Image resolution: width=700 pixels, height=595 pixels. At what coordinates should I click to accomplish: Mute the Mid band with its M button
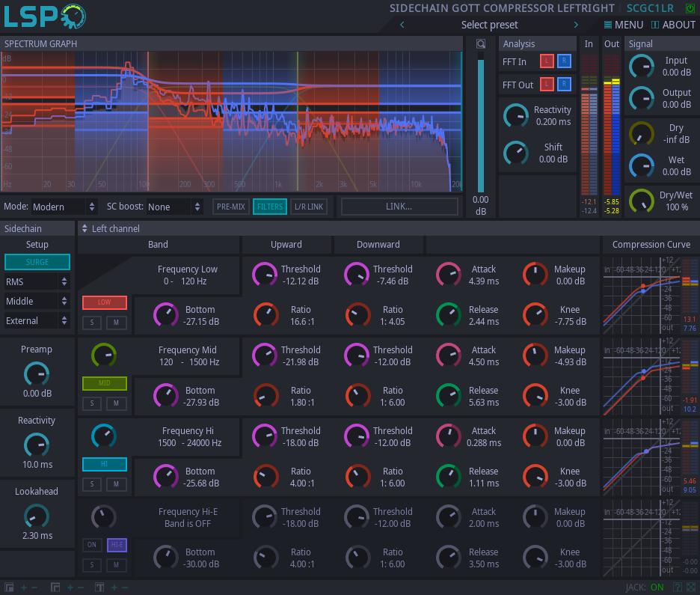pos(115,403)
